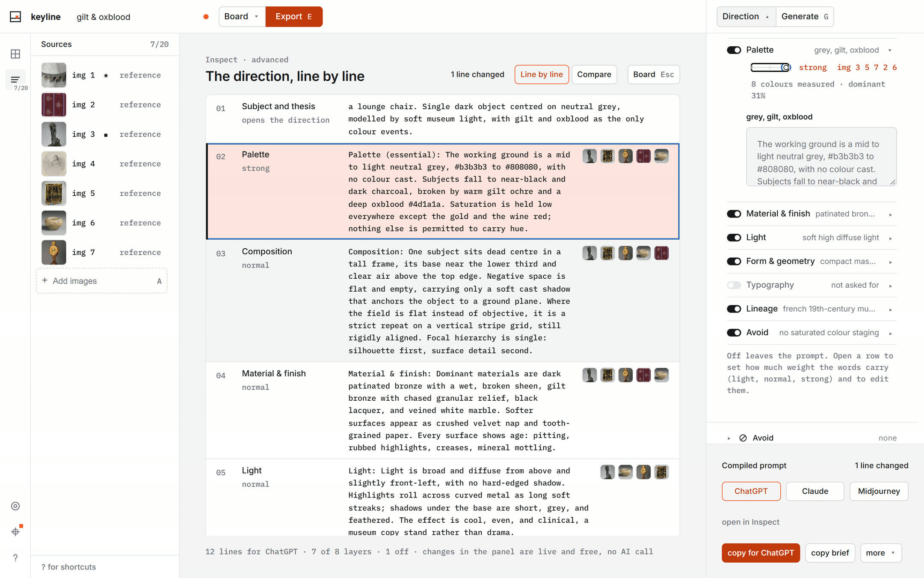Turn off the Light layer switch
The image size is (924, 578).
point(734,238)
